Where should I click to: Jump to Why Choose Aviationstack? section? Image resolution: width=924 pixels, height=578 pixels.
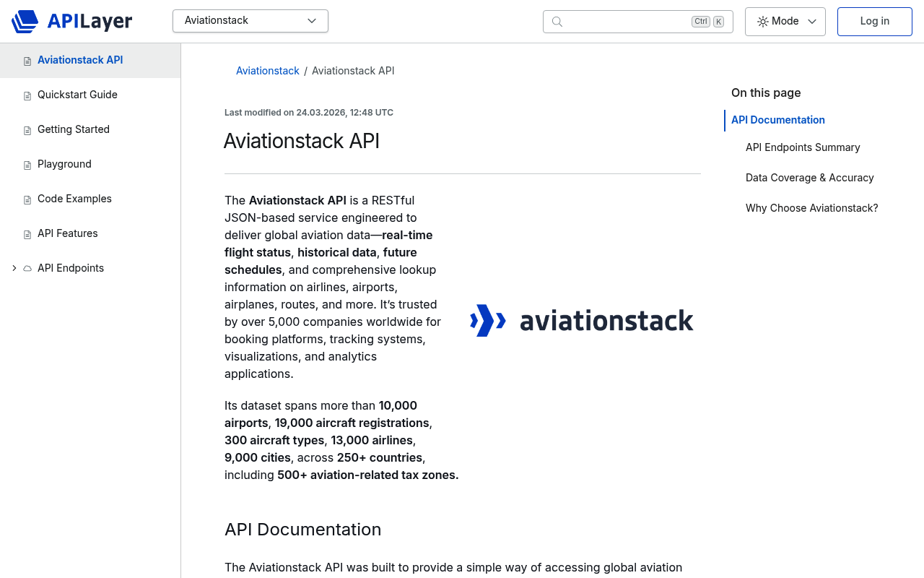coord(812,208)
